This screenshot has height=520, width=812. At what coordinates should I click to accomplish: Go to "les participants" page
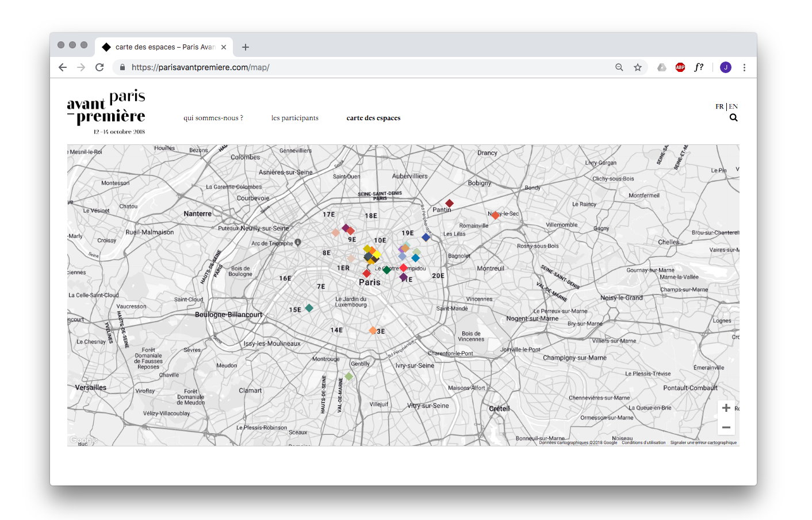click(x=294, y=118)
